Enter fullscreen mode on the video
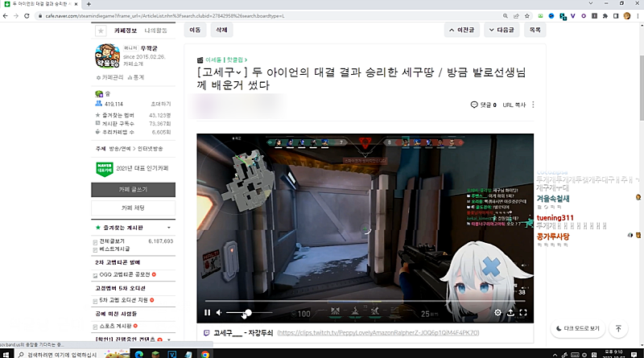This screenshot has width=644, height=358. point(523,312)
